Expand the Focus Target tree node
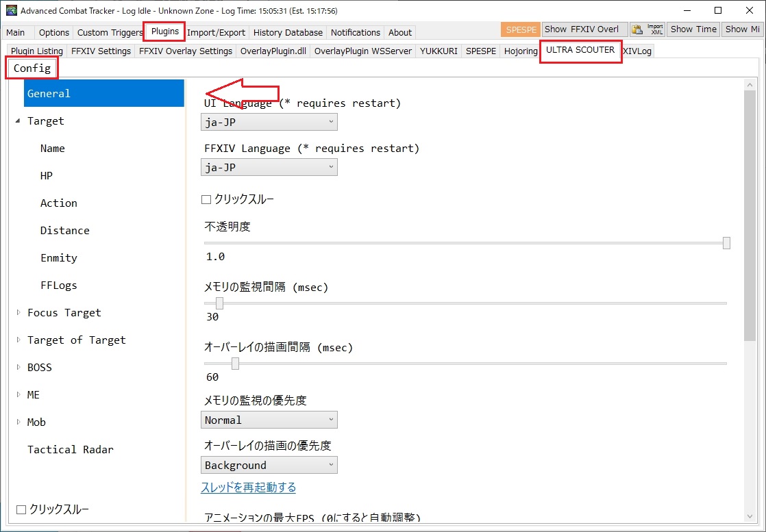The image size is (766, 532). 18,312
